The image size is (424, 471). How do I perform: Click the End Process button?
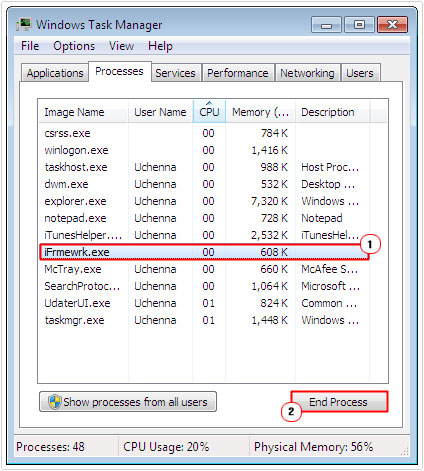[x=339, y=402]
